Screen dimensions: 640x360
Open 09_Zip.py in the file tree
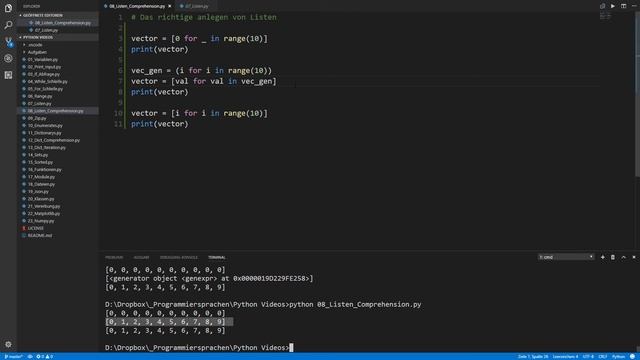coord(58,118)
